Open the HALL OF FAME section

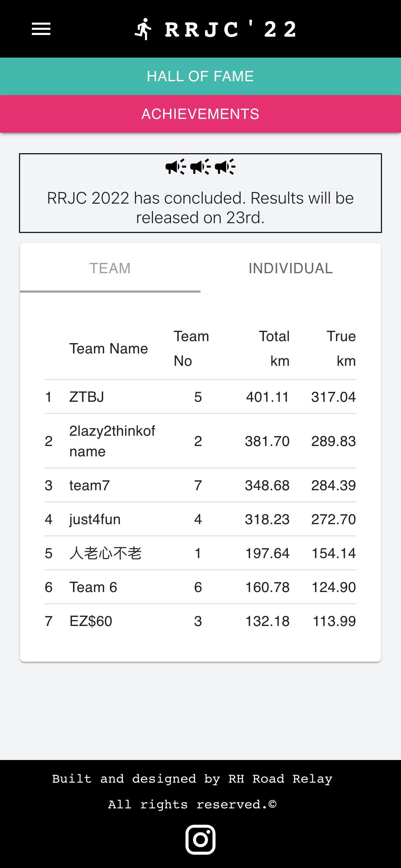200,76
